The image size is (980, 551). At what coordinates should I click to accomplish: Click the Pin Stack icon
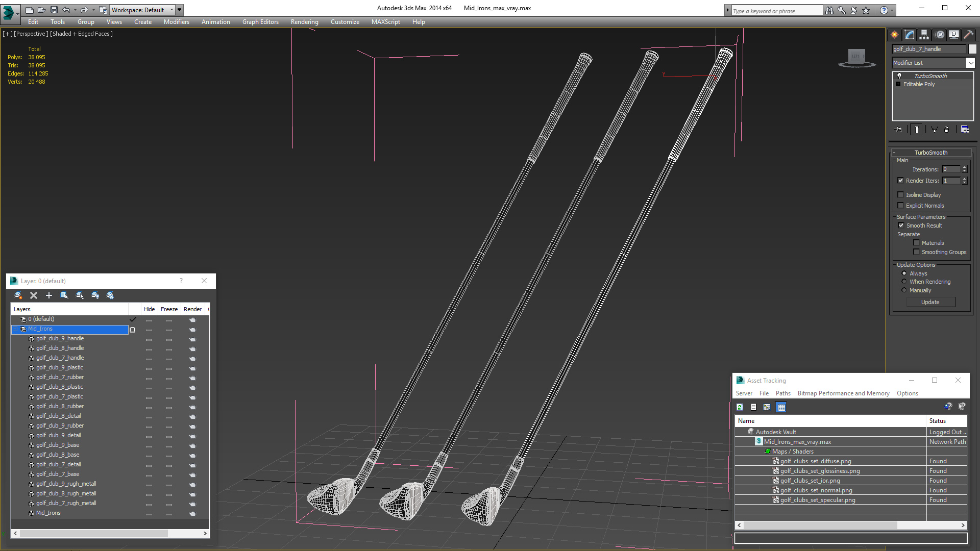tap(899, 130)
